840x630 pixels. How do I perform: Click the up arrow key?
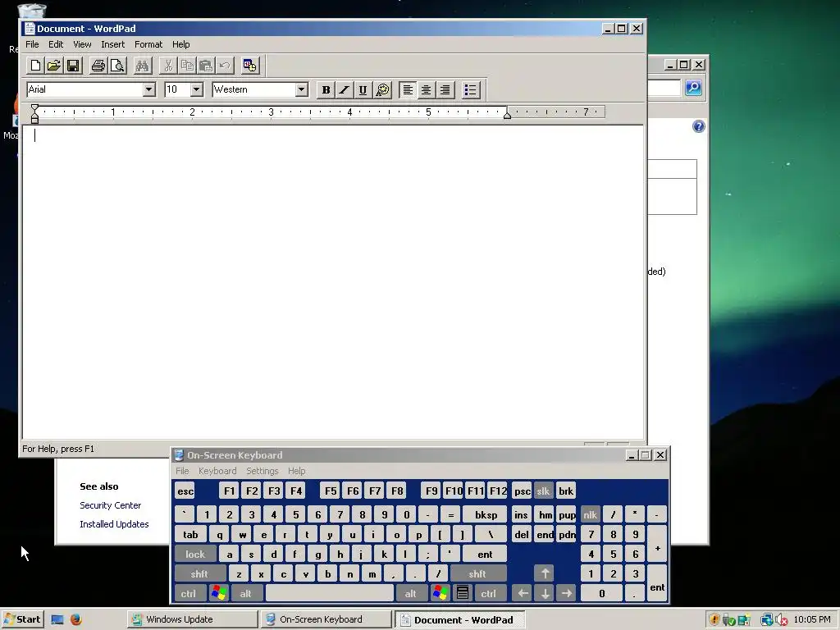(545, 573)
